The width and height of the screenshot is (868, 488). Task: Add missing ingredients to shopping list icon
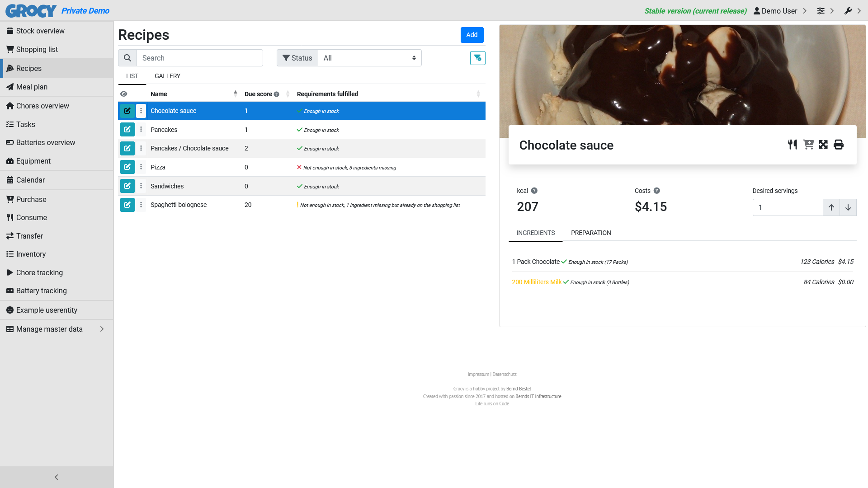808,145
